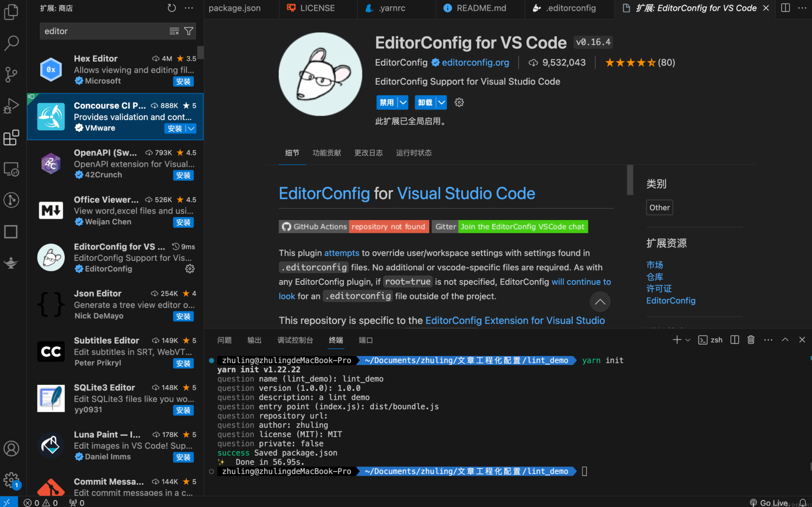Click the 禁用 (Disable) extension button
The height and width of the screenshot is (507, 812).
pyautogui.click(x=387, y=103)
